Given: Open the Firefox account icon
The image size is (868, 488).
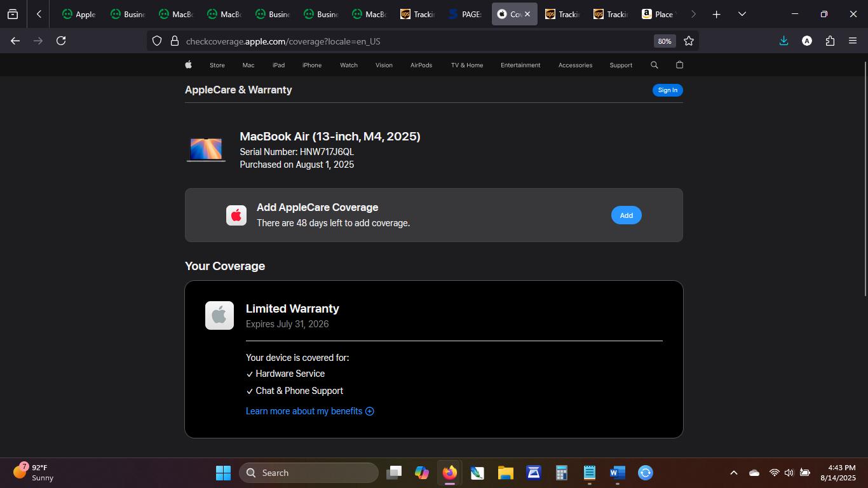Looking at the screenshot, I should click(x=807, y=41).
